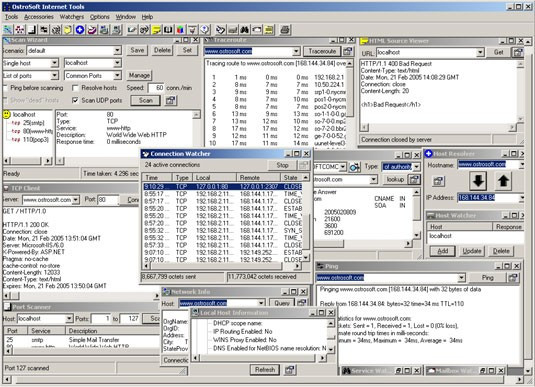This screenshot has height=387, width=535.
Task: Uncheck Scan UDP ports
Action: pos(75,100)
